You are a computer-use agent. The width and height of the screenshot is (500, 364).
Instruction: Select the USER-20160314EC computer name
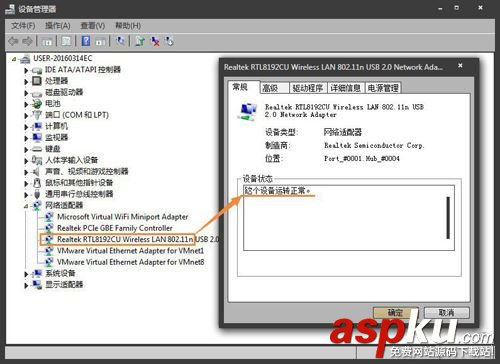pos(62,58)
